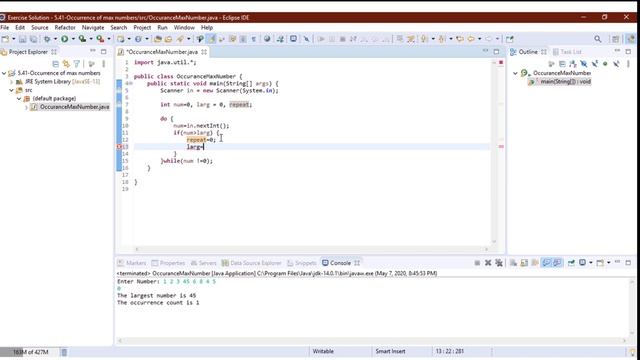Viewport: 640px width, 360px height.
Task: Switch to the Snippets tab
Action: [301, 263]
